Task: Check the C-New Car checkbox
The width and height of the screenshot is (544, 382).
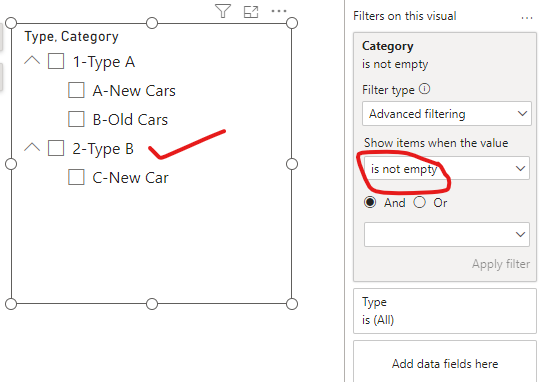Action: 76,177
